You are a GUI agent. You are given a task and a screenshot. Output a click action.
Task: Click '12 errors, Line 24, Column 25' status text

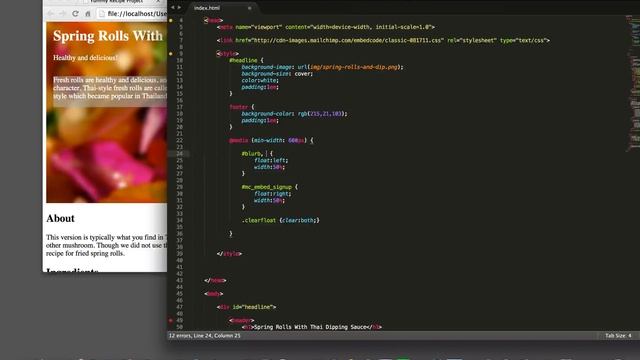[x=204, y=336]
